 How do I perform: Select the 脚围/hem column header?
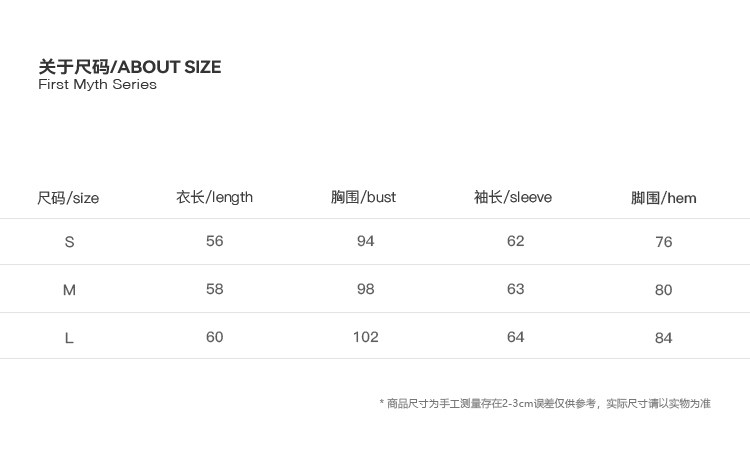(x=663, y=198)
